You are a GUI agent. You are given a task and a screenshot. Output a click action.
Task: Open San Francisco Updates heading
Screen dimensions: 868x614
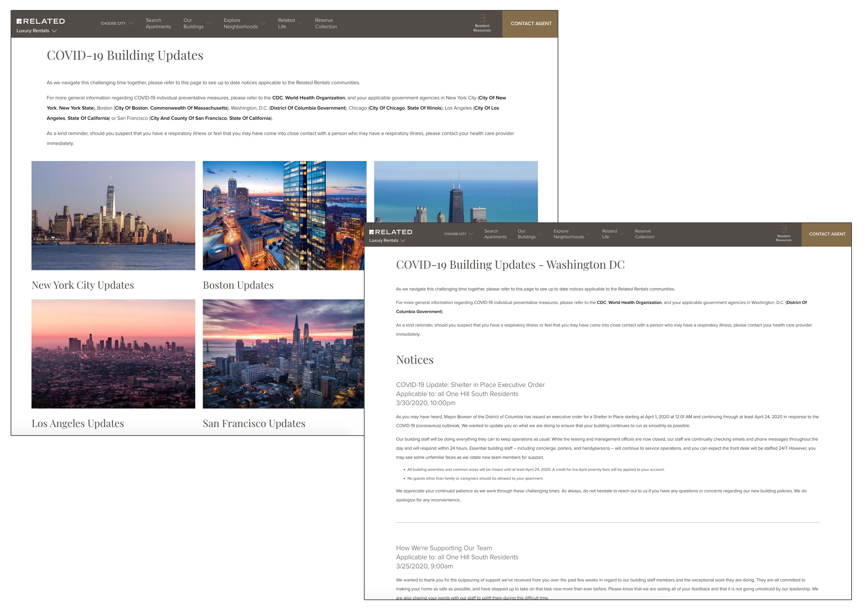254,424
